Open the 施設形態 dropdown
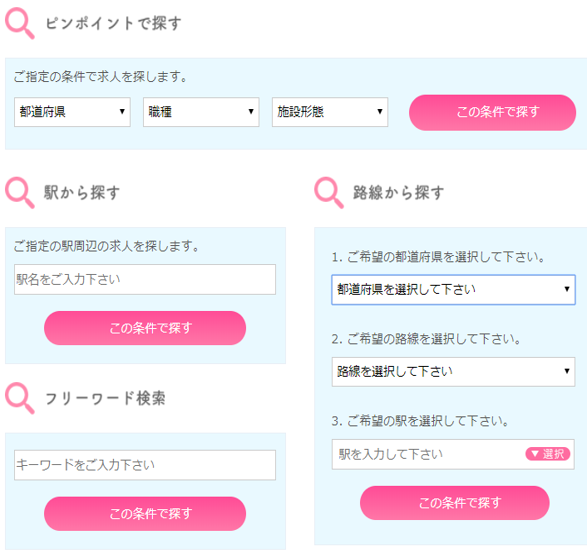Image resolution: width=587 pixels, height=557 pixels. pos(330,112)
